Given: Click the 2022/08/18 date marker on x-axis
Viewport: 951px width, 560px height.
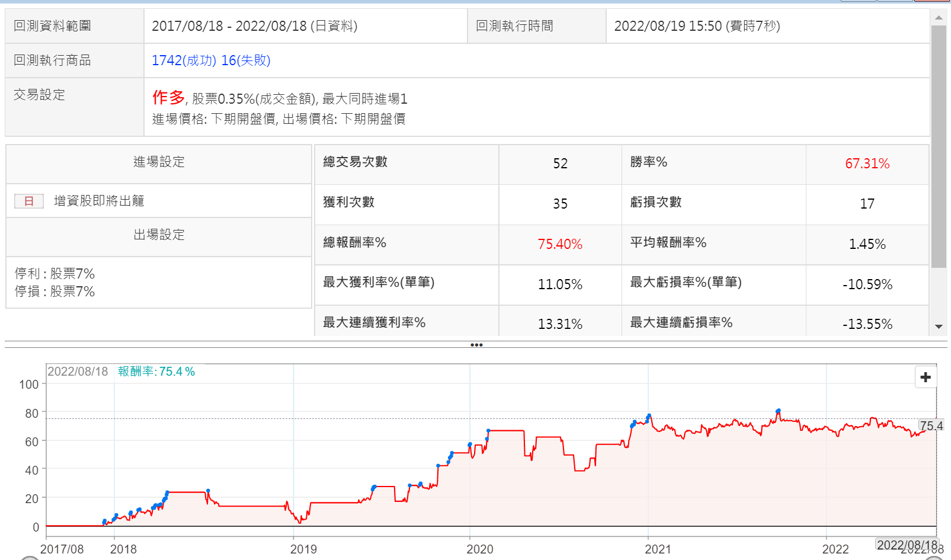Looking at the screenshot, I should (x=906, y=545).
